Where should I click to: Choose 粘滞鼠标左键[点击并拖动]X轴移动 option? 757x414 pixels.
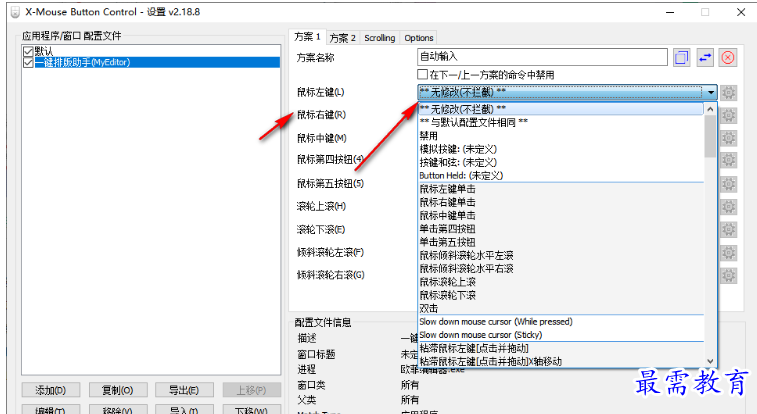561,361
